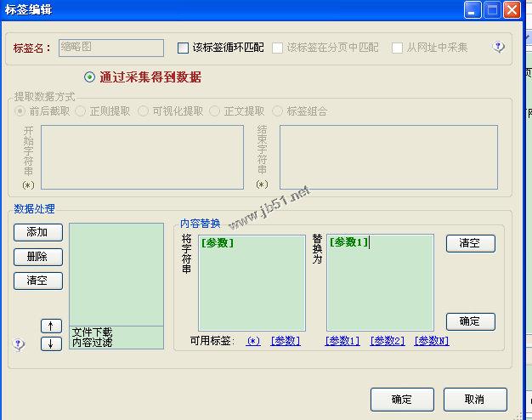Cancel the dialog with 取消
Image resolution: width=532 pixels, height=420 pixels.
tap(475, 400)
